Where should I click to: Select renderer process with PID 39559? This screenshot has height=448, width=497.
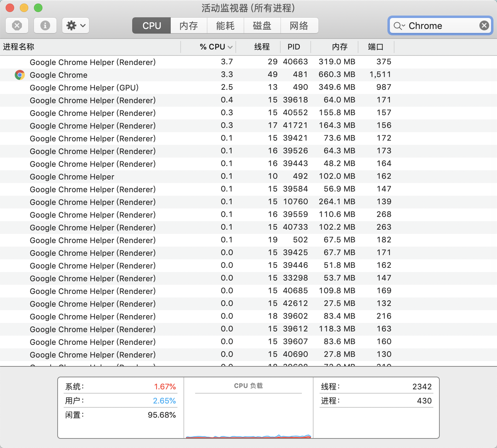tap(248, 215)
